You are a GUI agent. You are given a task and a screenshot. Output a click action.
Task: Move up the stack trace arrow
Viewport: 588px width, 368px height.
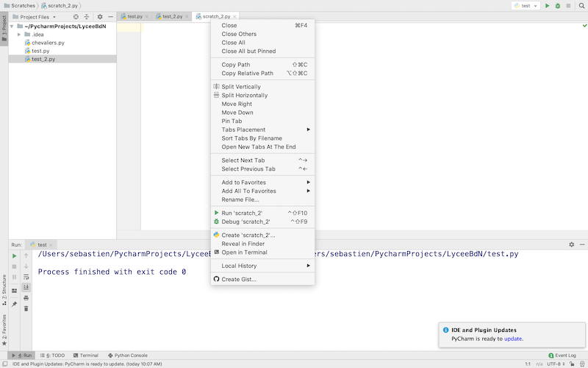(26, 255)
